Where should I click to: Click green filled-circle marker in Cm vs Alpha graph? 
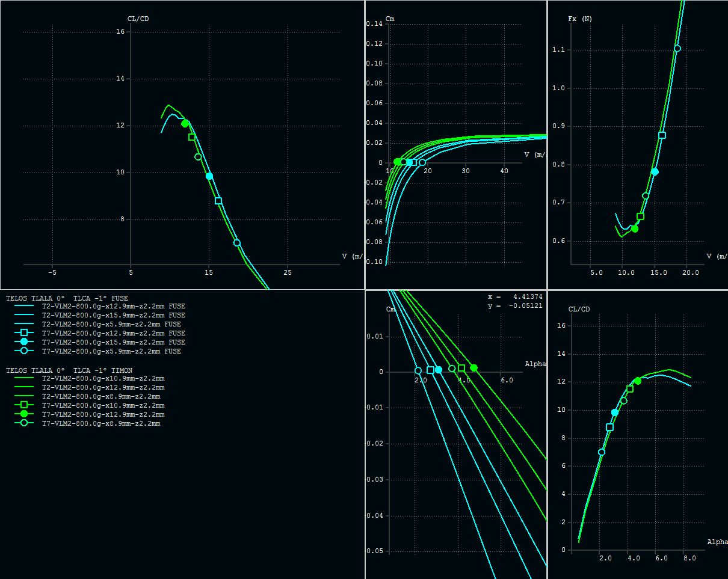[474, 368]
